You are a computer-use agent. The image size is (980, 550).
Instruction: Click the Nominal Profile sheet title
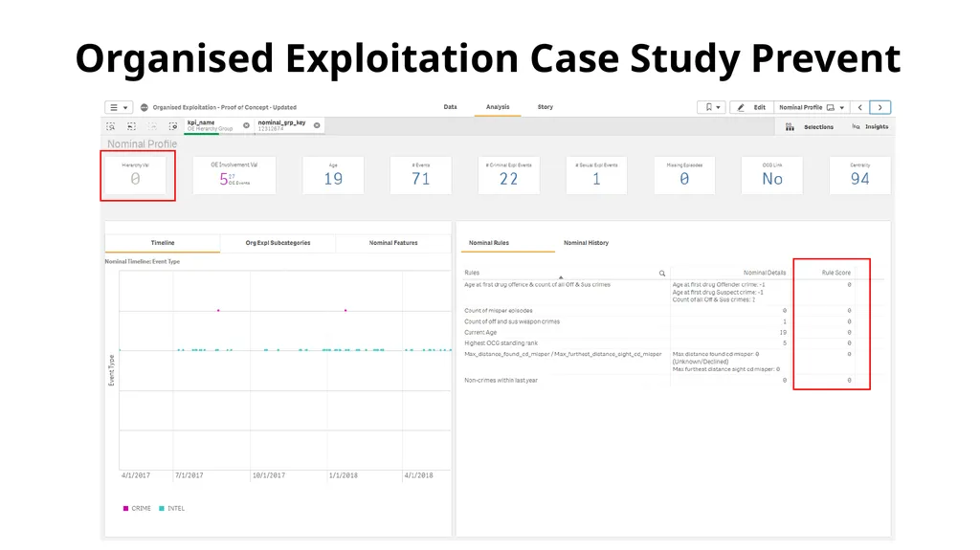(x=142, y=143)
